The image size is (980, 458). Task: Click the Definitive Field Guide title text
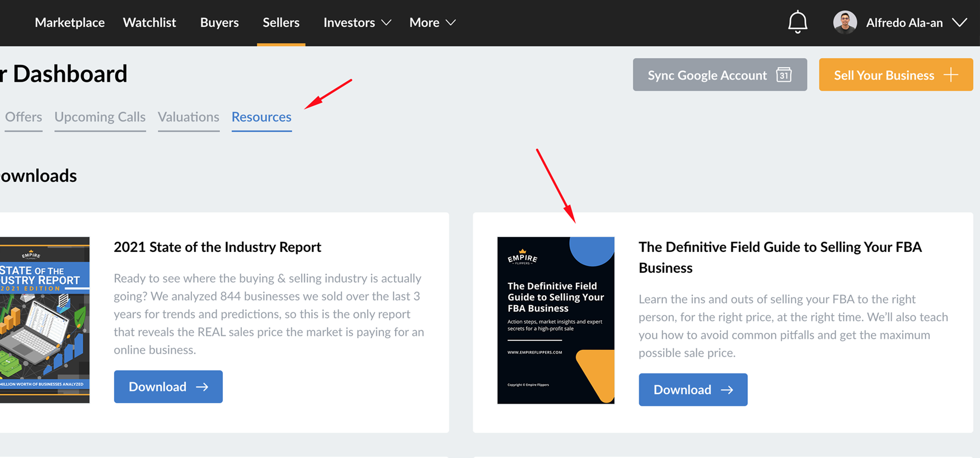pos(780,258)
